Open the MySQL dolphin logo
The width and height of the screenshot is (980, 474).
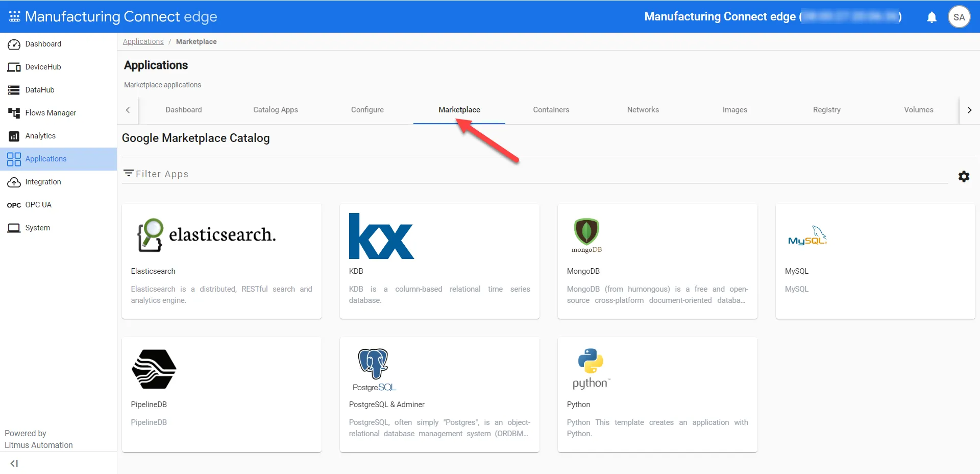pyautogui.click(x=807, y=235)
